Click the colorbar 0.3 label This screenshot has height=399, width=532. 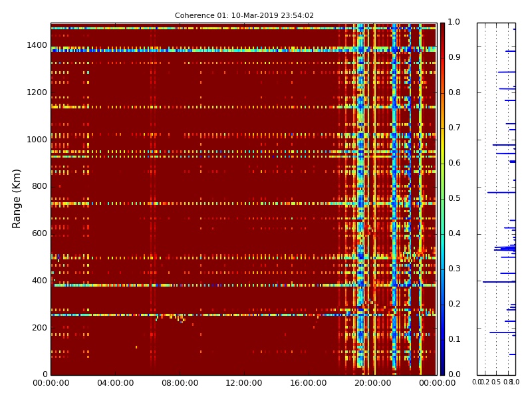(454, 269)
